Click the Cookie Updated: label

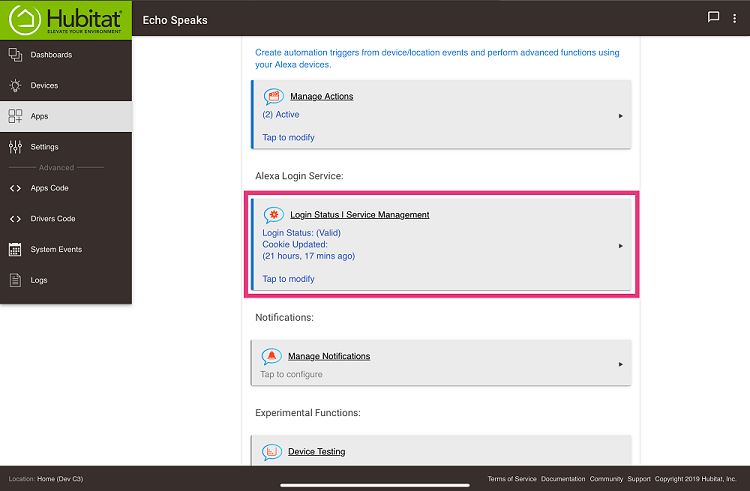[295, 244]
